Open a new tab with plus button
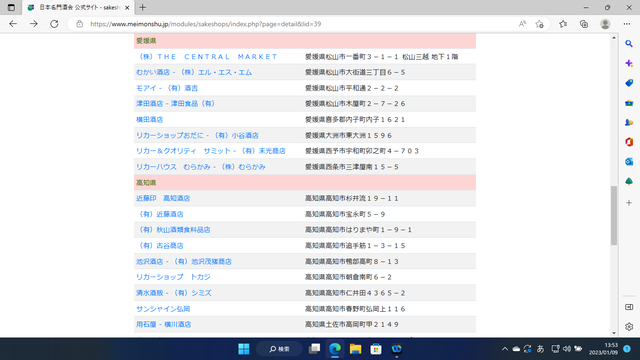The height and width of the screenshot is (360, 640). click(x=142, y=7)
